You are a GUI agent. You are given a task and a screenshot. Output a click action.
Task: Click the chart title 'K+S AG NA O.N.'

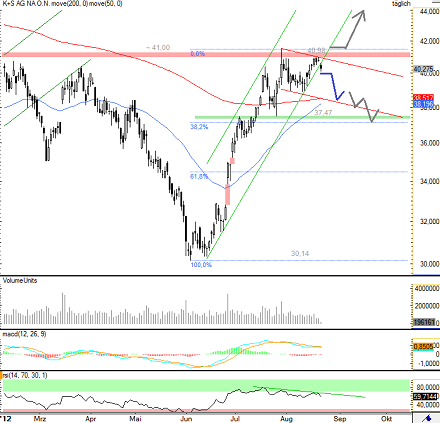pyautogui.click(x=26, y=4)
